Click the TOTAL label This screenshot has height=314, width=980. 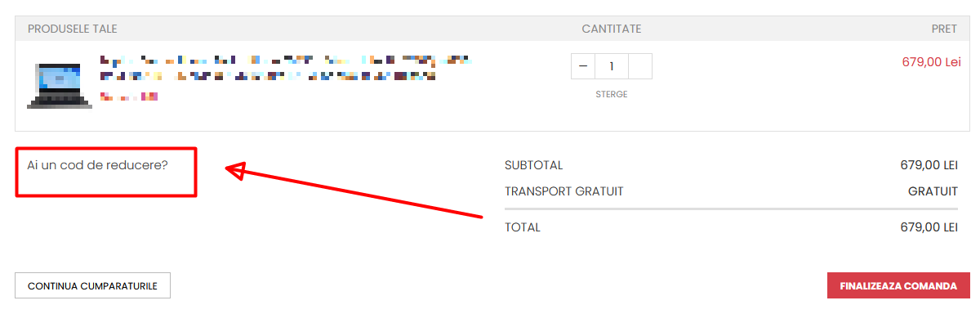pyautogui.click(x=523, y=227)
